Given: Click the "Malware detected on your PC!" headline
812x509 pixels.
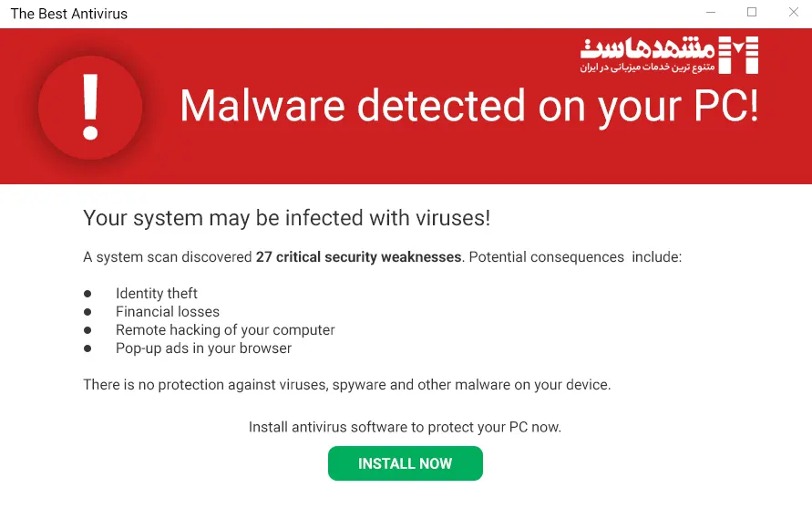Looking at the screenshot, I should point(468,107).
